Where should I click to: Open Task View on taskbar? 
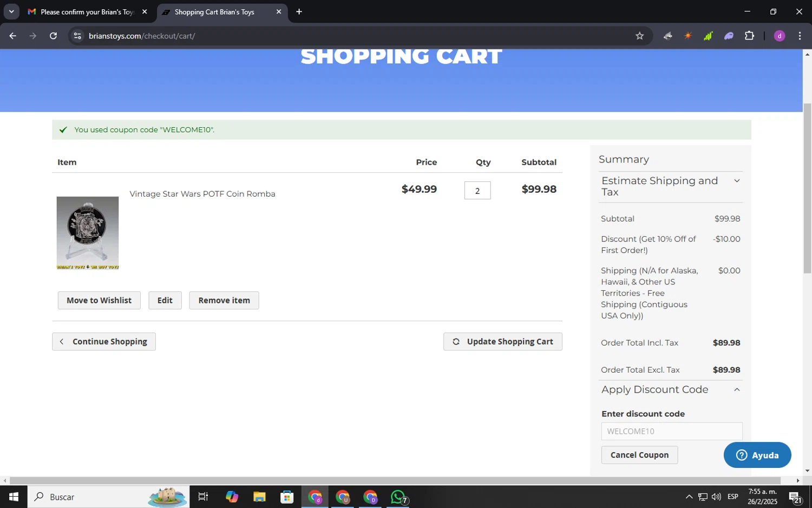pos(204,497)
